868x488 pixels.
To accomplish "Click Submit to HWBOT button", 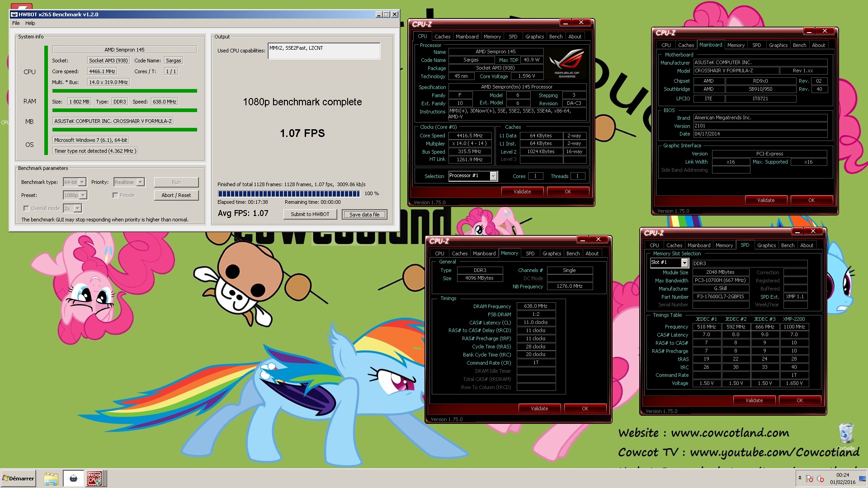I will [x=310, y=214].
